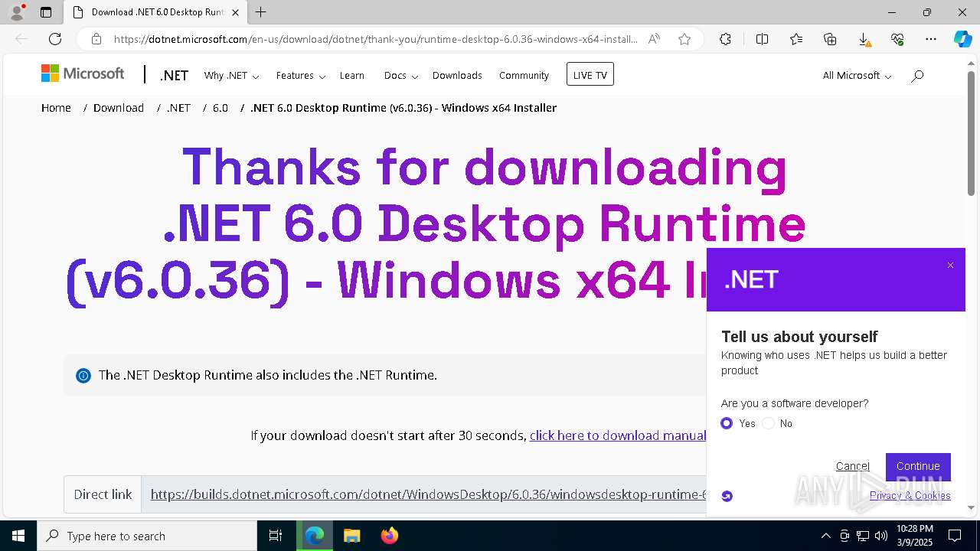
Task: Open the Downloads icon with warning
Action: [x=864, y=39]
